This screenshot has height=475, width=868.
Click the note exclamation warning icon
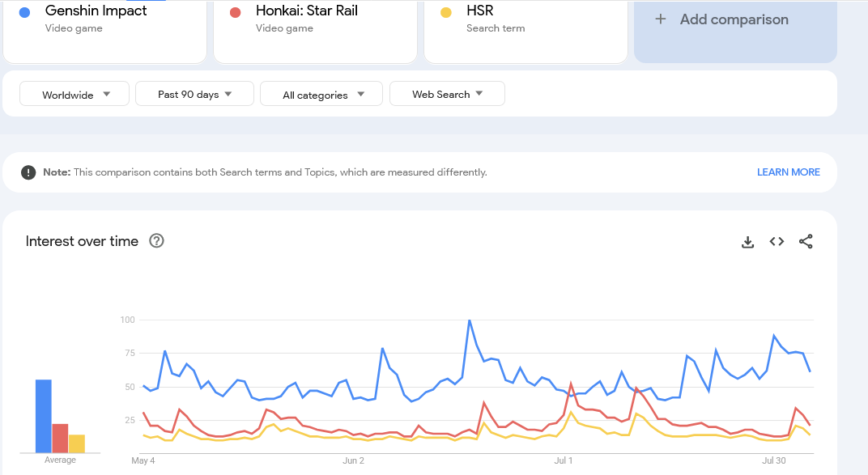tap(28, 172)
